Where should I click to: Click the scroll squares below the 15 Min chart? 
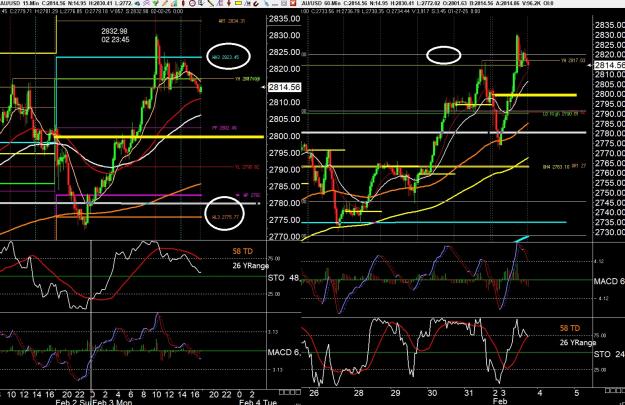(x=290, y=392)
